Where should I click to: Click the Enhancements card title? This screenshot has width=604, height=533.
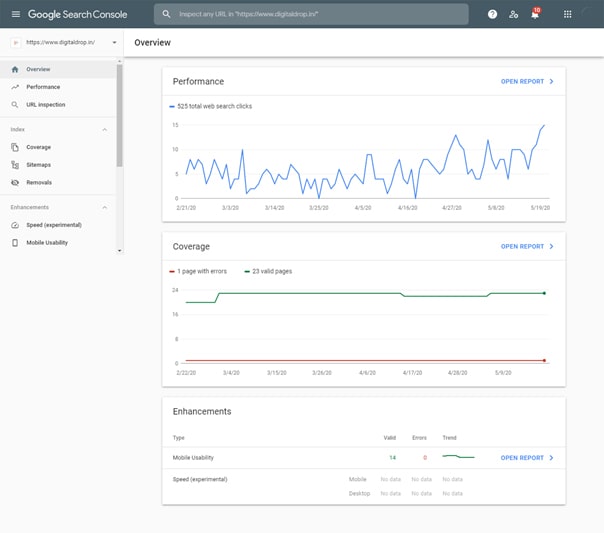click(202, 412)
